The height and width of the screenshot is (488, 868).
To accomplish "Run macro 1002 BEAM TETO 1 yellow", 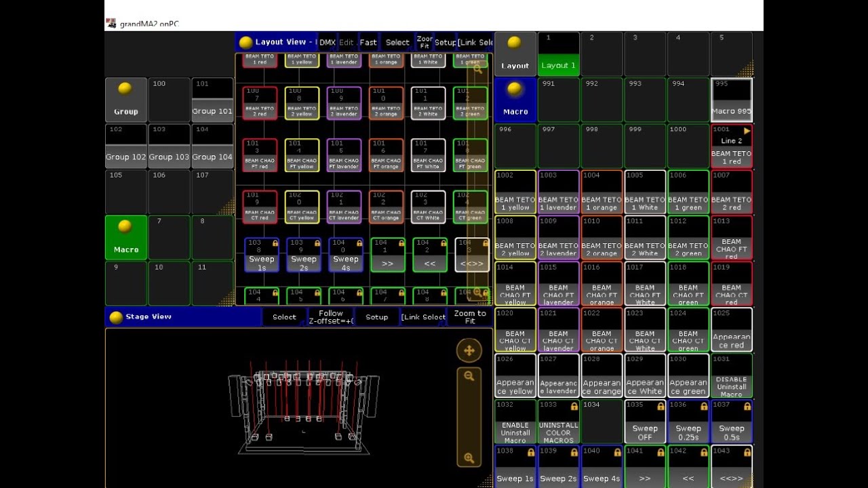I will 515,191.
